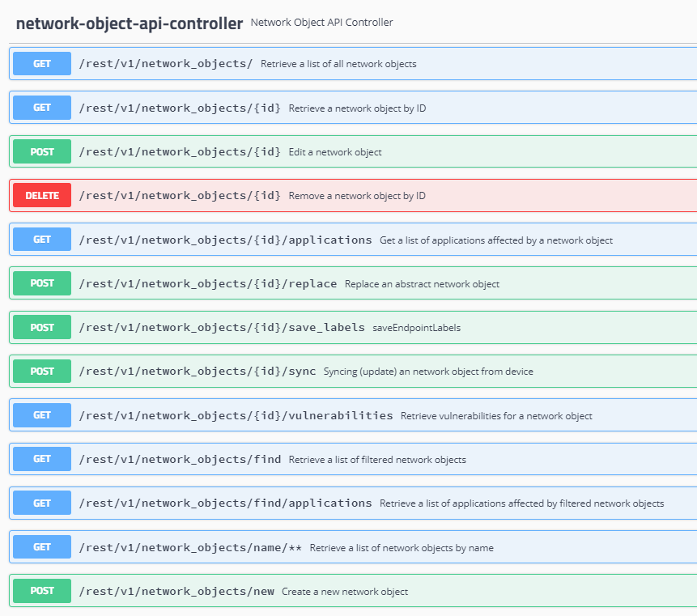Click the red DELETE method badge
The width and height of the screenshot is (697, 616).
click(x=42, y=196)
